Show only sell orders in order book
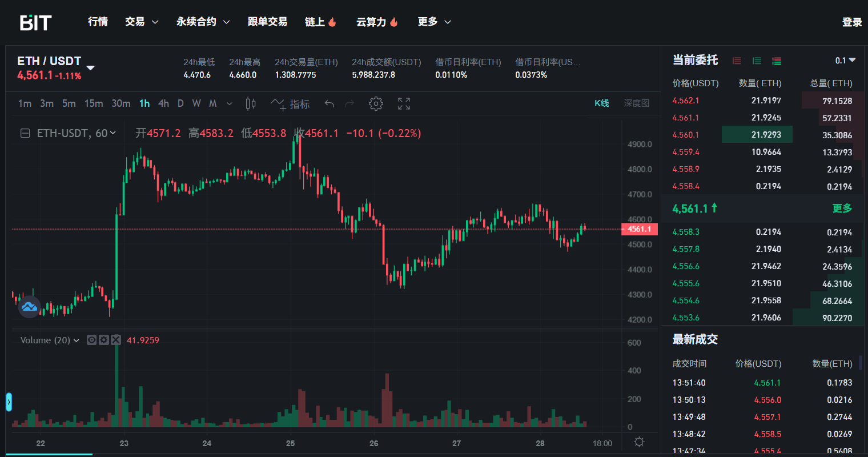The image size is (868, 457). click(737, 61)
